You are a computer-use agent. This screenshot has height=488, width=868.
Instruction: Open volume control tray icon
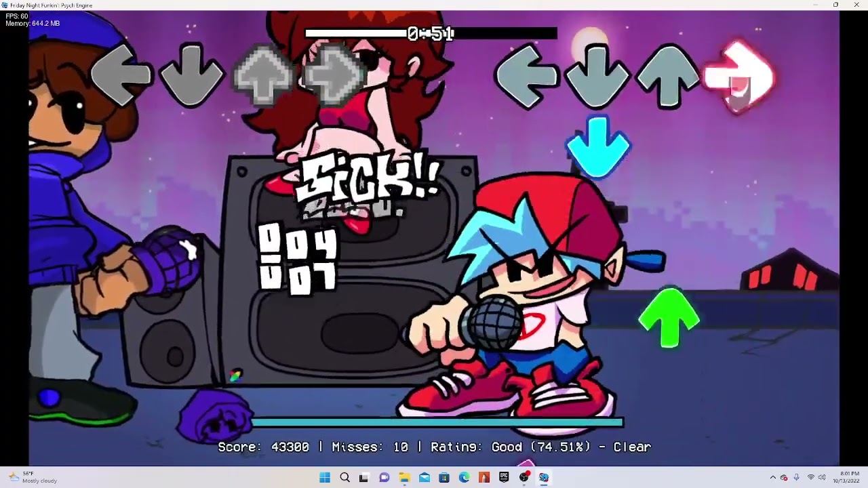pyautogui.click(x=822, y=478)
